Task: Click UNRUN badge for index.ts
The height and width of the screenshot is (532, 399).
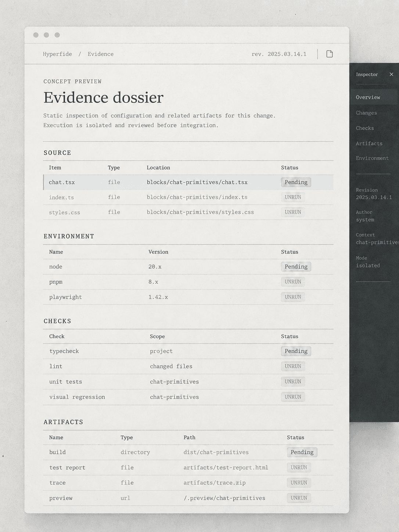Action: pyautogui.click(x=293, y=197)
